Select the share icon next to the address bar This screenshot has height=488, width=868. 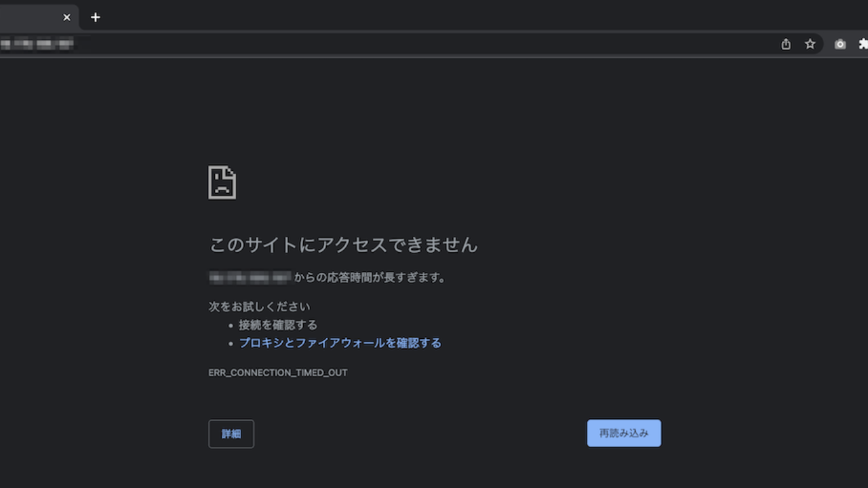click(x=785, y=43)
